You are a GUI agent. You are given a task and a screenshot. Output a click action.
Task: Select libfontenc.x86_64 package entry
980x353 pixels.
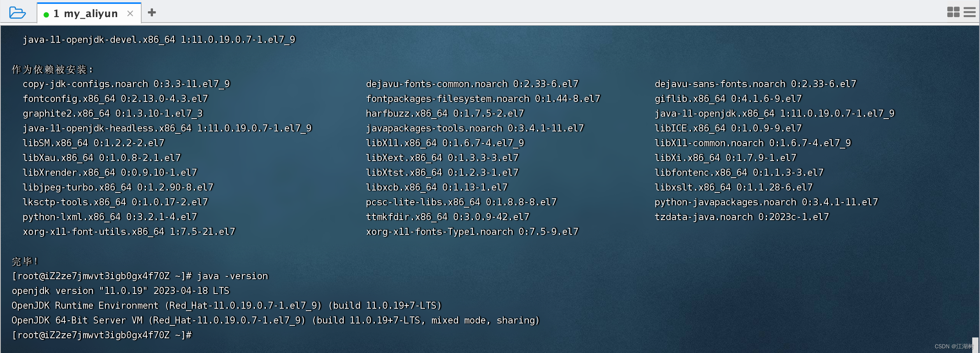point(739,173)
